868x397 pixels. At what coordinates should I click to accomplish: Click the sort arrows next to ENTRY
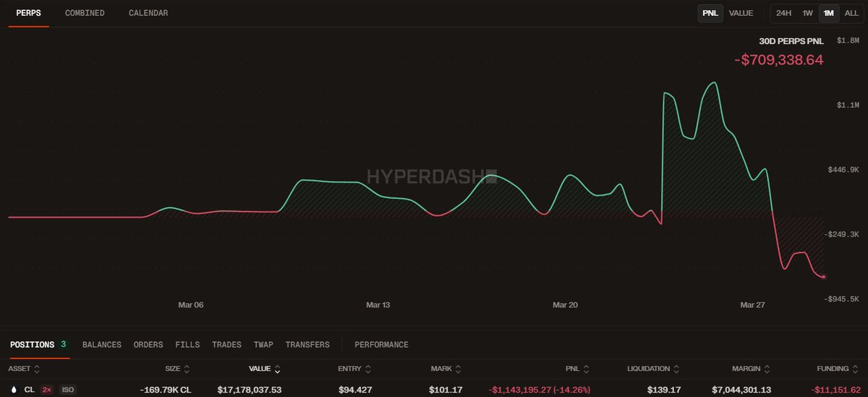coord(368,369)
